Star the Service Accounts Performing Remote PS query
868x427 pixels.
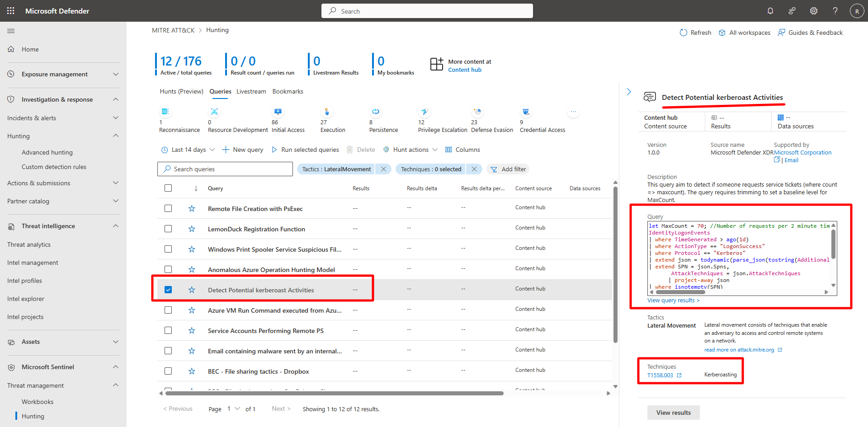point(192,330)
